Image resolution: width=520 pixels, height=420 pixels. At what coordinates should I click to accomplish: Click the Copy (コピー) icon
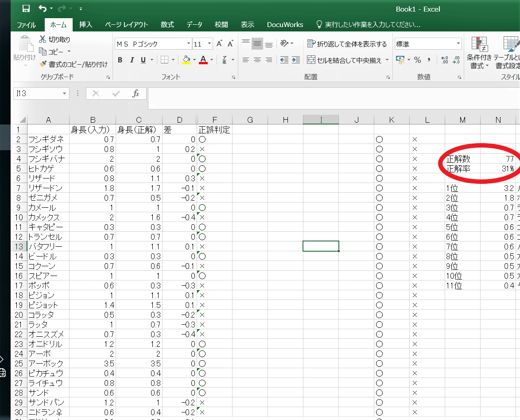click(43, 51)
